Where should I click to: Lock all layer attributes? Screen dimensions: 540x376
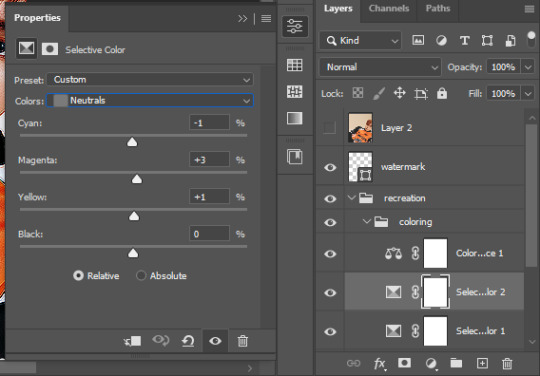click(x=442, y=93)
